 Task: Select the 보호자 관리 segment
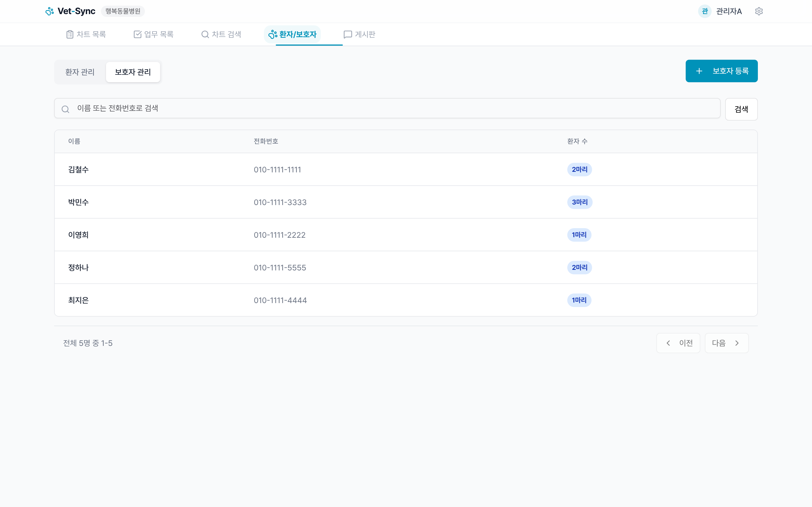133,72
